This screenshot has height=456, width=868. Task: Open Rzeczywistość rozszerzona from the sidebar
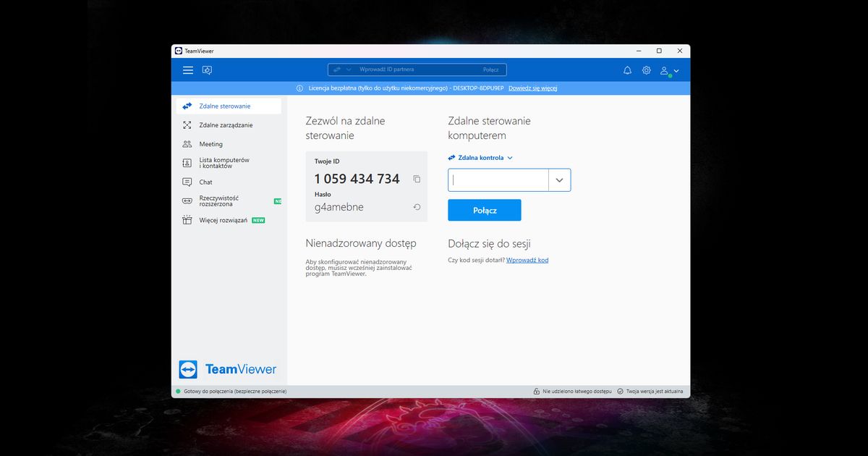click(x=188, y=200)
